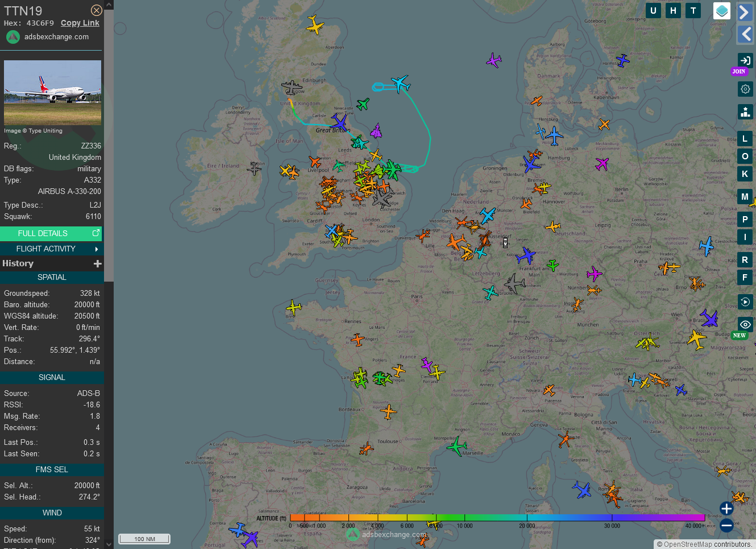756x549 pixels.
Task: Click registration value ZZ336
Action: [x=91, y=146]
